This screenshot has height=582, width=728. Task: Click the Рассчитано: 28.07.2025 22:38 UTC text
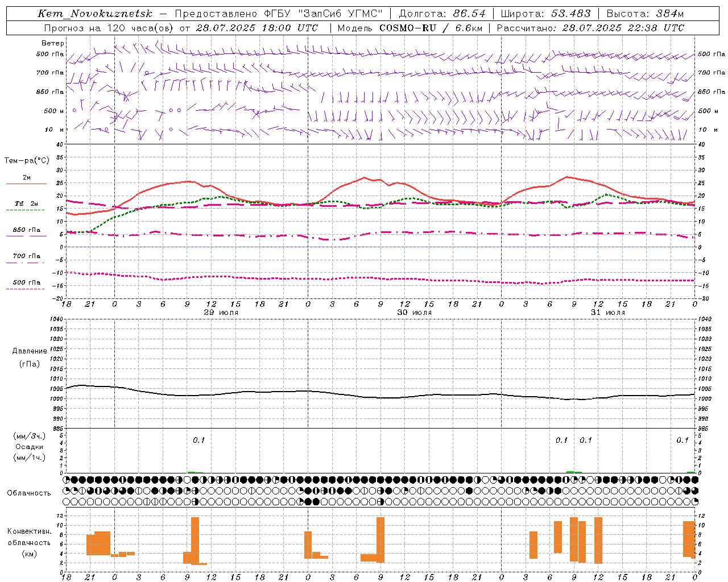pyautogui.click(x=590, y=28)
